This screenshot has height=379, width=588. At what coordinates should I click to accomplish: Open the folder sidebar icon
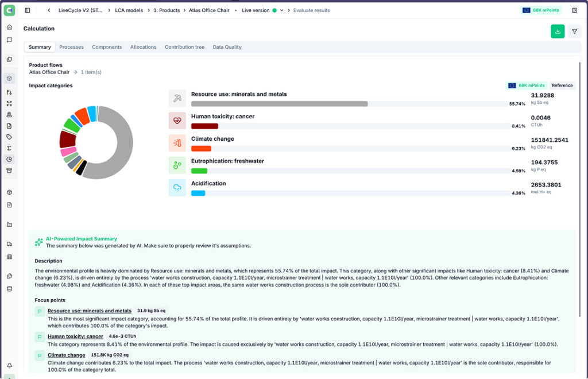pyautogui.click(x=9, y=225)
